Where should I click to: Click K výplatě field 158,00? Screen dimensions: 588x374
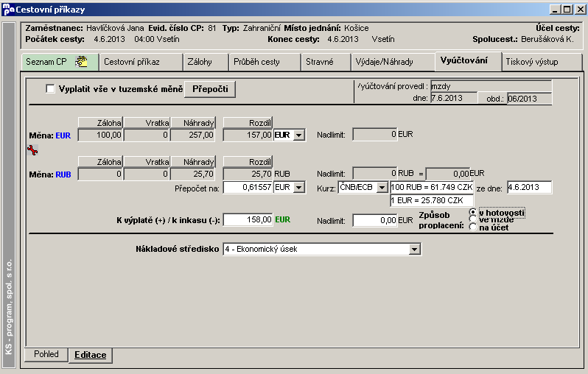click(248, 219)
